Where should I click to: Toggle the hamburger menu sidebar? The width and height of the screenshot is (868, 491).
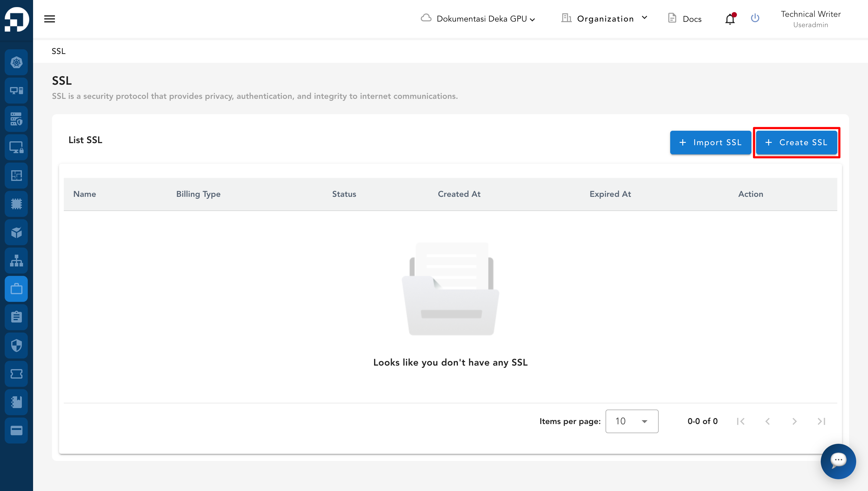pyautogui.click(x=50, y=19)
